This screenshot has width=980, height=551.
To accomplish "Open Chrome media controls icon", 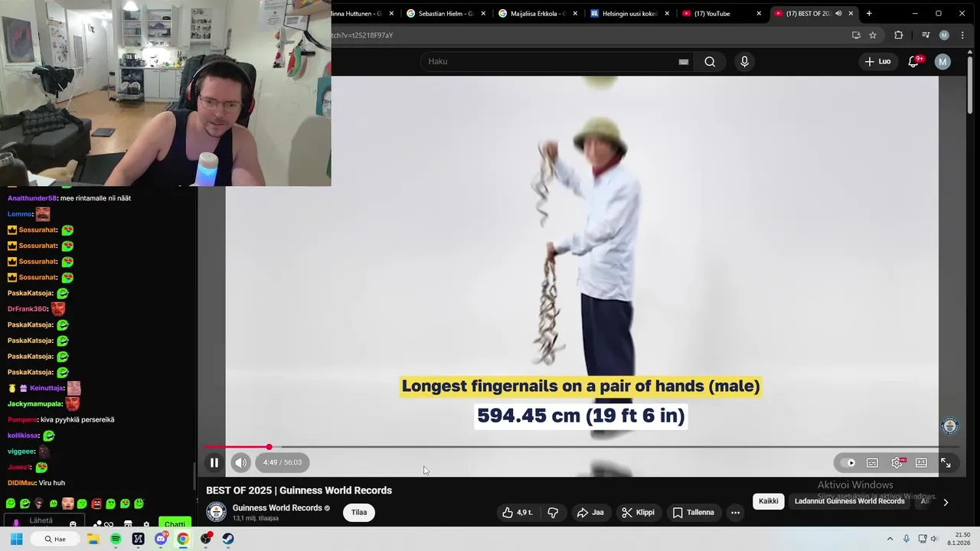I will pos(926,35).
